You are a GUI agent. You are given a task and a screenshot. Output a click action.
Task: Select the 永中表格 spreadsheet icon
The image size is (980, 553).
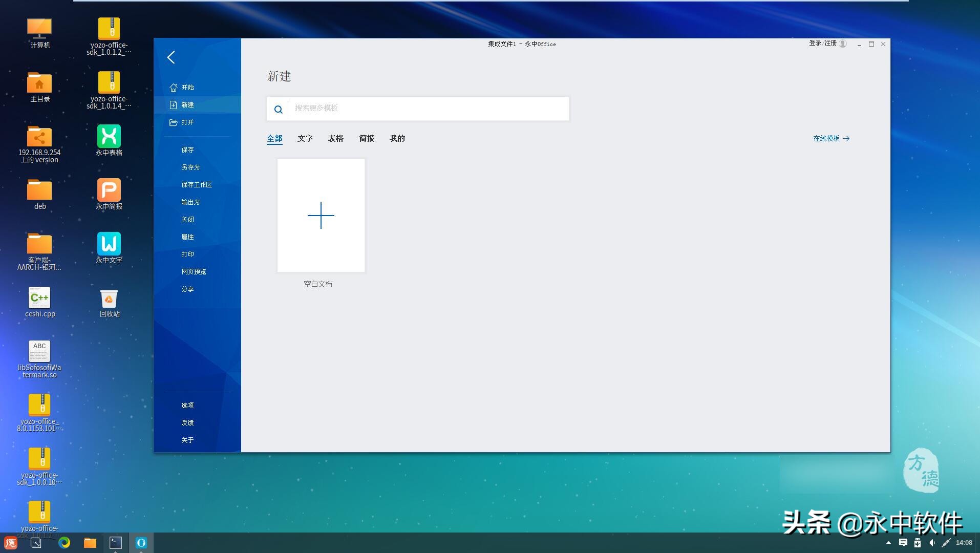[x=109, y=140]
